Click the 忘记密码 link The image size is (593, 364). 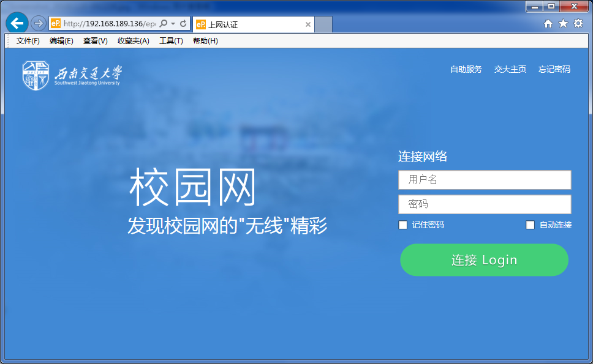[554, 69]
